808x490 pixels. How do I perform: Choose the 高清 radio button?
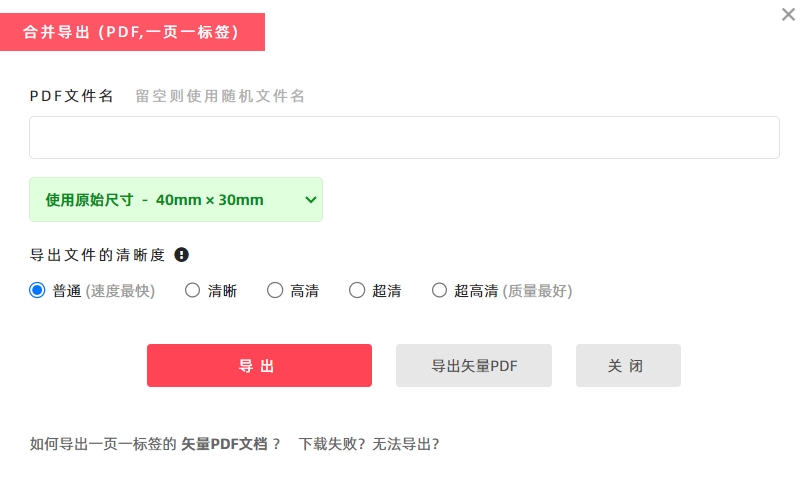(x=275, y=290)
